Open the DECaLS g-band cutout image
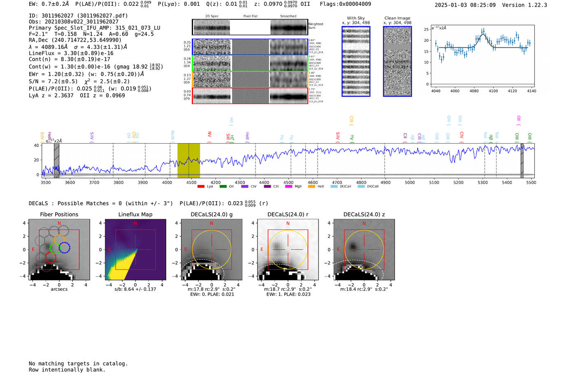This screenshot has height=392, width=576. pyautogui.click(x=211, y=250)
